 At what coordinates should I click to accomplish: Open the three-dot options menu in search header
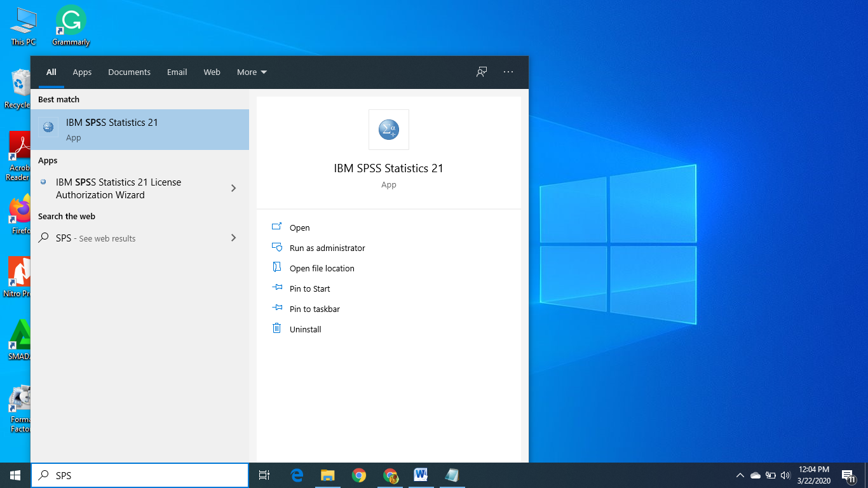(x=508, y=72)
